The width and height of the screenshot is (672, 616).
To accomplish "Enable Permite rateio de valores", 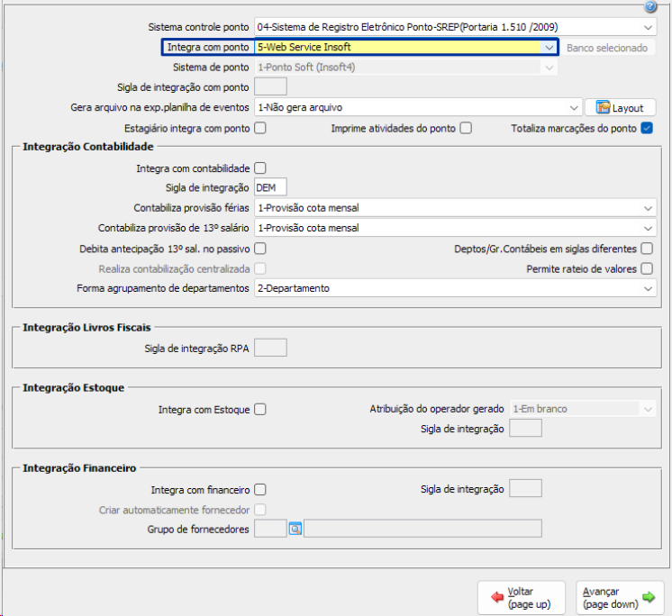I will point(647,268).
